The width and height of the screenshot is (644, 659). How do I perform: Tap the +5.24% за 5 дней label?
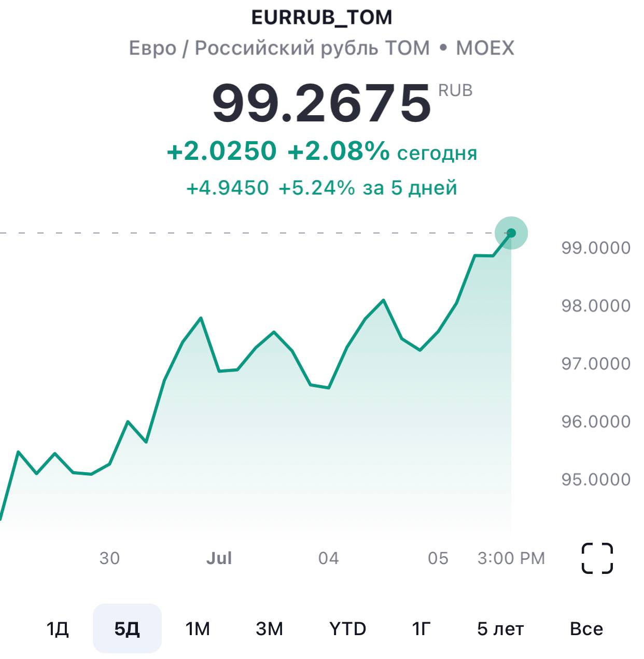[368, 188]
